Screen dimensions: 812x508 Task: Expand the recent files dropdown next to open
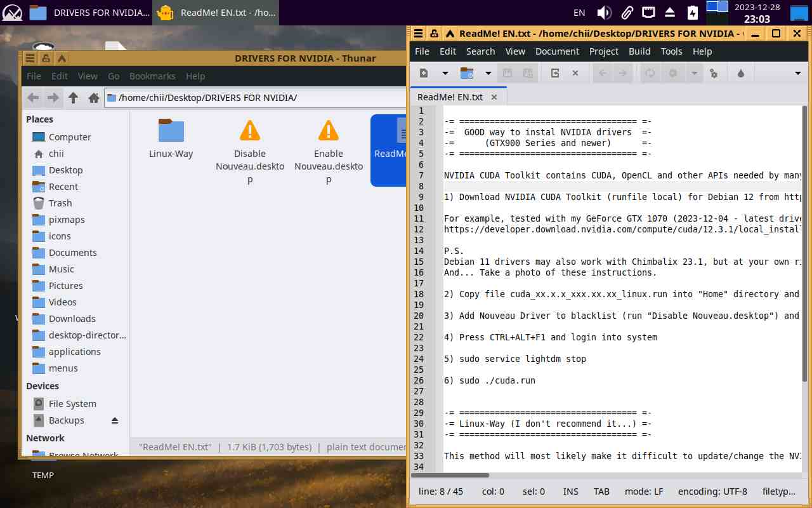(x=488, y=73)
